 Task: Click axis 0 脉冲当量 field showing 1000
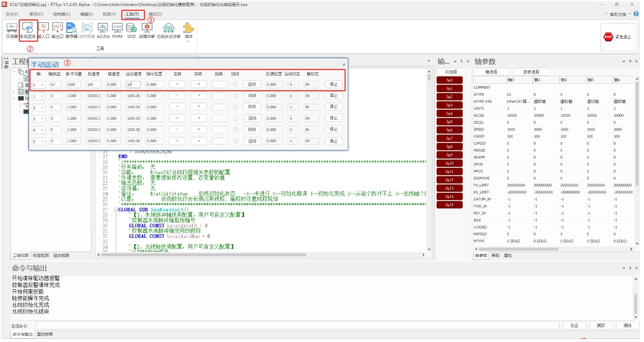click(x=73, y=85)
